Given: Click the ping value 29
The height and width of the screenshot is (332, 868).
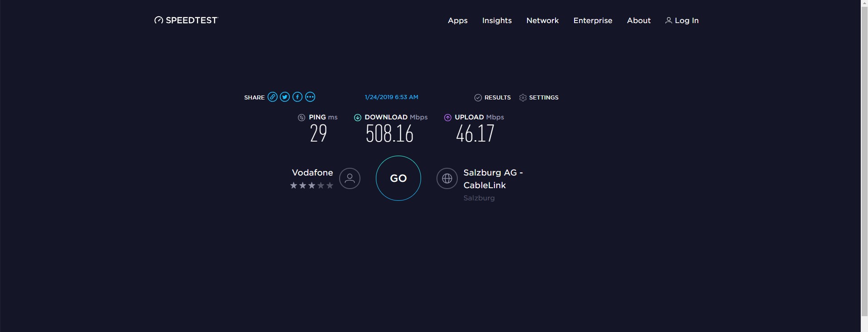Looking at the screenshot, I should click(x=318, y=134).
